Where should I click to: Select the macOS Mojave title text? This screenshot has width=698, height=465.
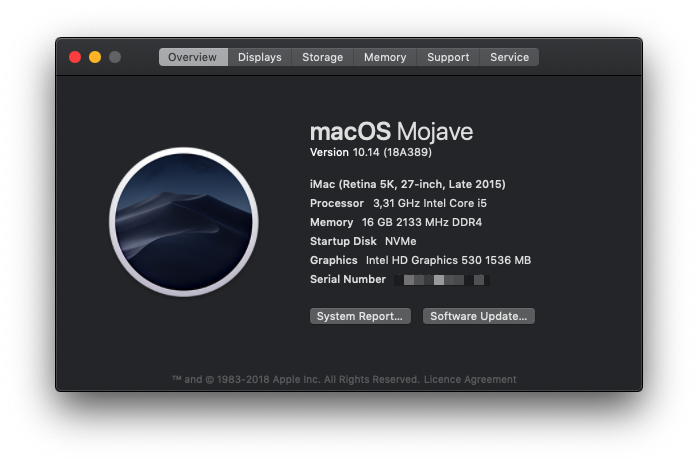click(x=391, y=132)
